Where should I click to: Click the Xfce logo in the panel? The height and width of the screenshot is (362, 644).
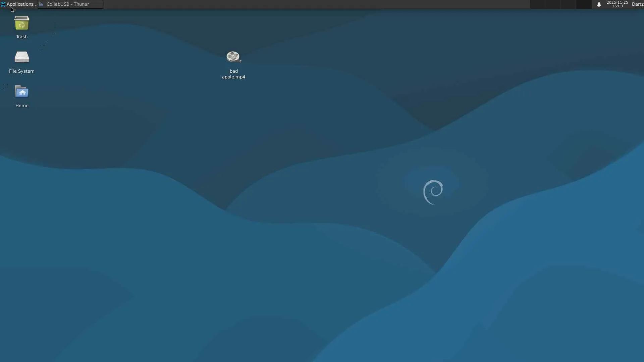3,4
